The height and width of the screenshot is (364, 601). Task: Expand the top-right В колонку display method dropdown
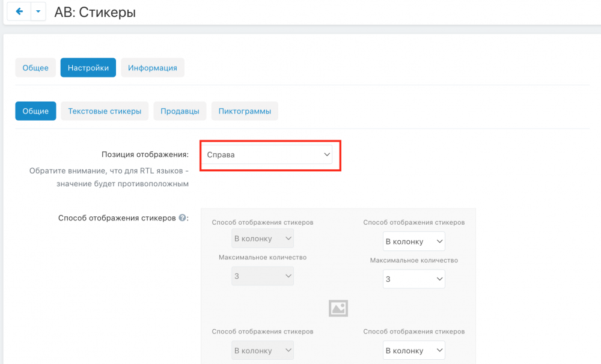coord(414,241)
